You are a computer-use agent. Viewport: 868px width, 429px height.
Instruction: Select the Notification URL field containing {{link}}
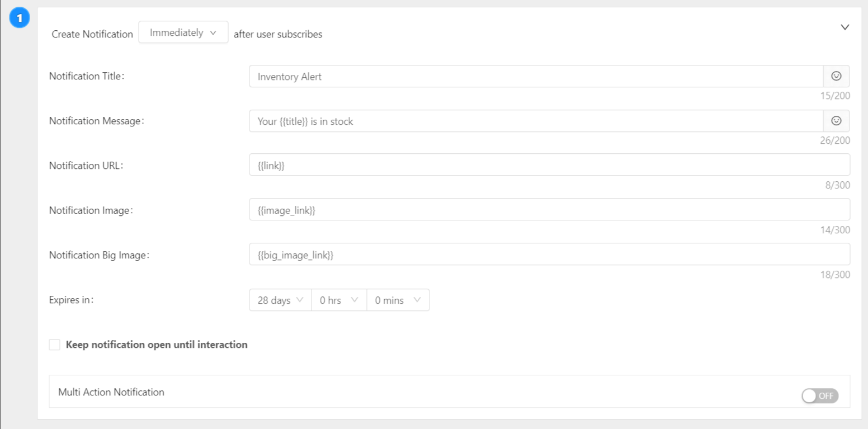click(x=503, y=165)
